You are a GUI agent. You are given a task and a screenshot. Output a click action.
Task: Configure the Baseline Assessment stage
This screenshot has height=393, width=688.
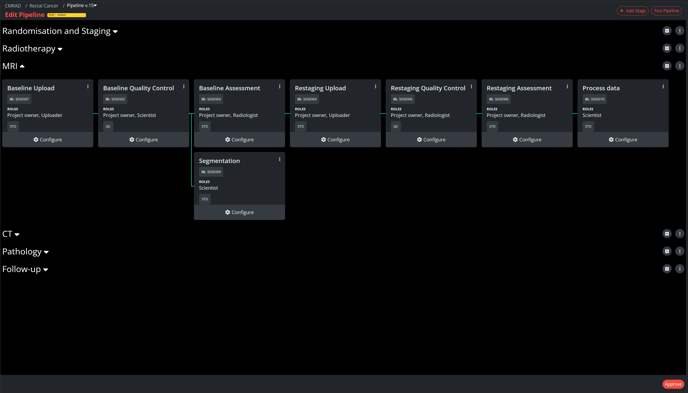click(x=240, y=139)
